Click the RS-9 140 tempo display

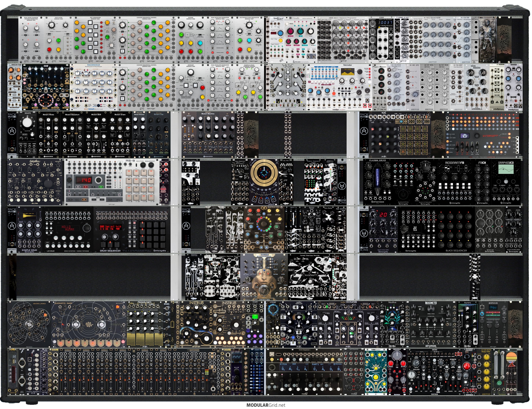pos(84,180)
